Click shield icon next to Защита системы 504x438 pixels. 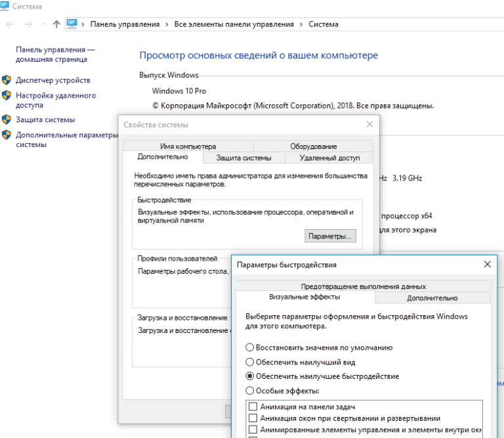(7, 120)
